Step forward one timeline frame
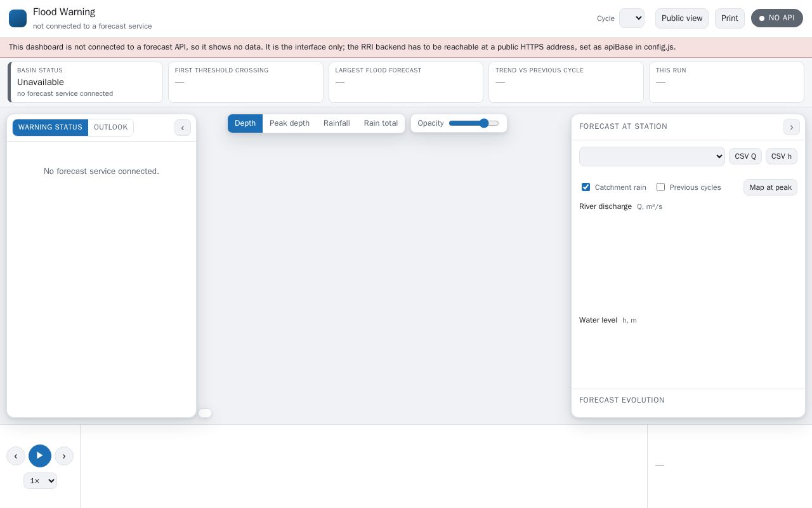 pos(64,456)
